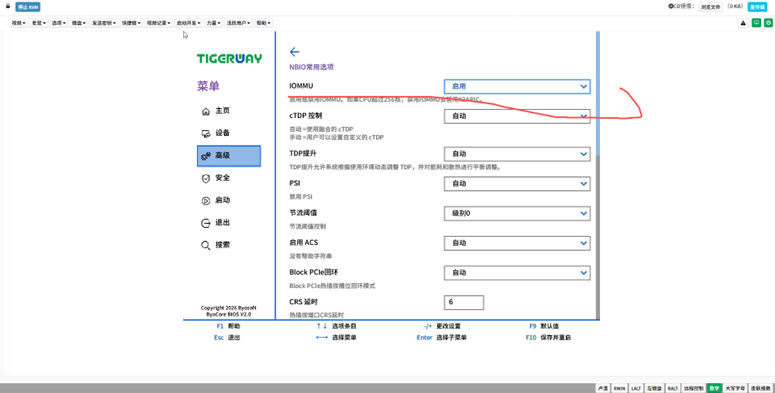Toggle the first status bar key button
Viewport: 775px width, 393px height.
tap(603, 389)
